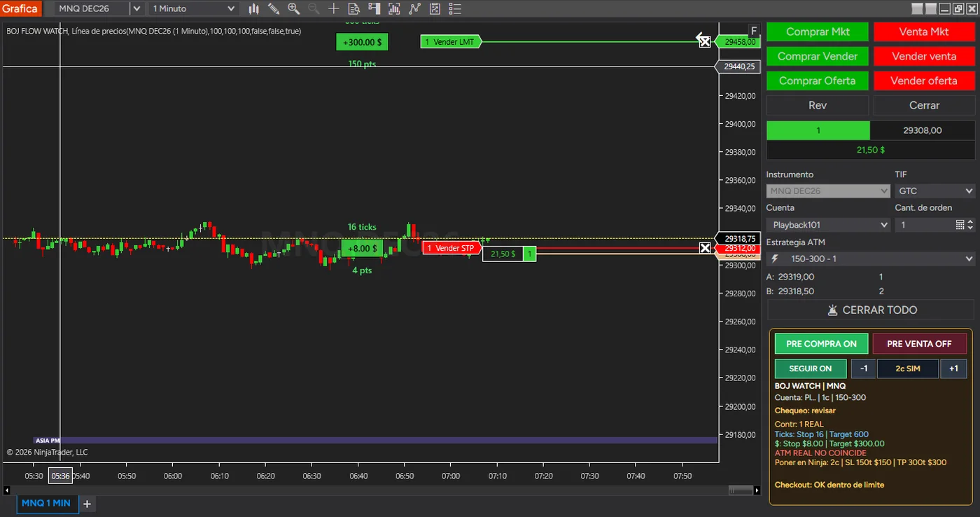
Task: Expand the Cuenta Playback101 dropdown
Action: [828, 225]
